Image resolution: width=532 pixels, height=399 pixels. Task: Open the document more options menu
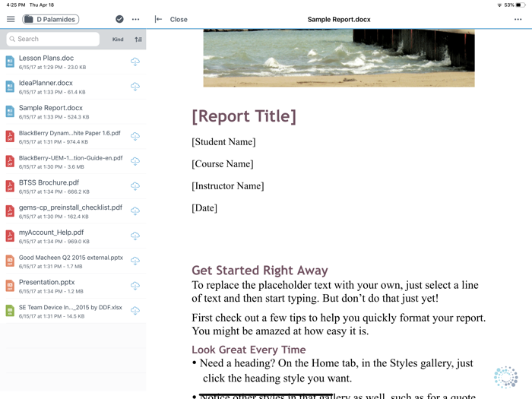pyautogui.click(x=518, y=19)
